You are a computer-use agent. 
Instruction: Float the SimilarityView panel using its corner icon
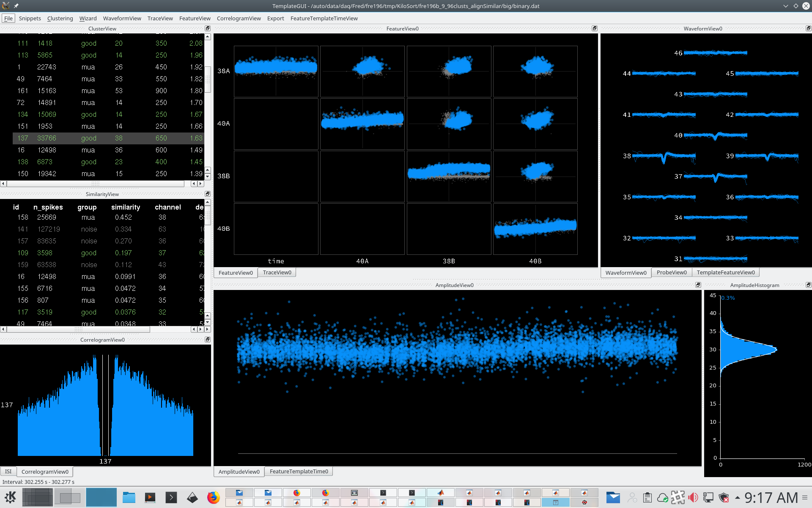point(207,193)
